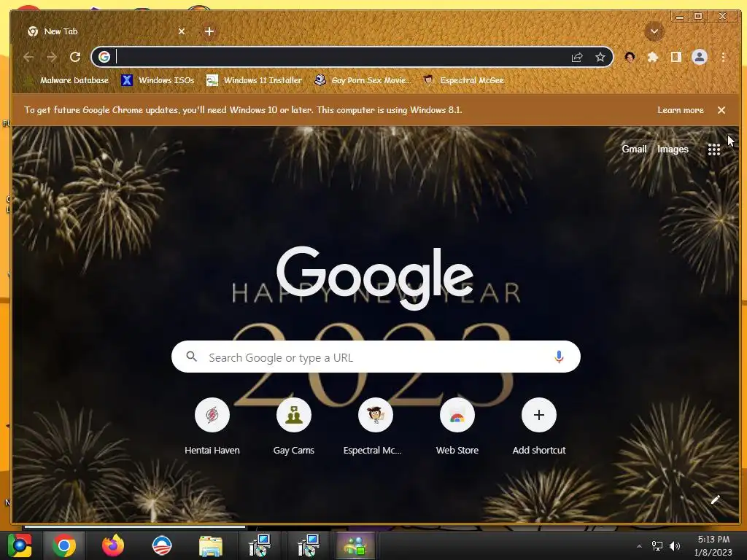The image size is (747, 560).
Task: Open the Google apps grid
Action: coord(713,149)
